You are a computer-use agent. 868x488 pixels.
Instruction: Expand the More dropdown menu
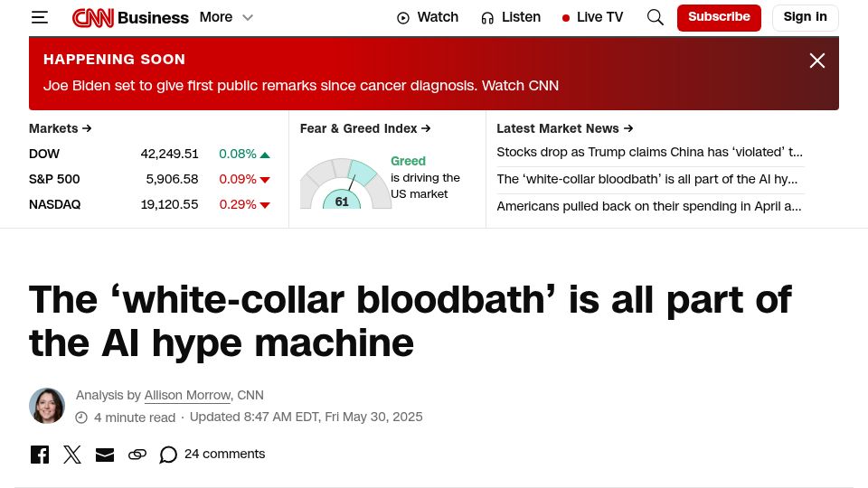226,17
